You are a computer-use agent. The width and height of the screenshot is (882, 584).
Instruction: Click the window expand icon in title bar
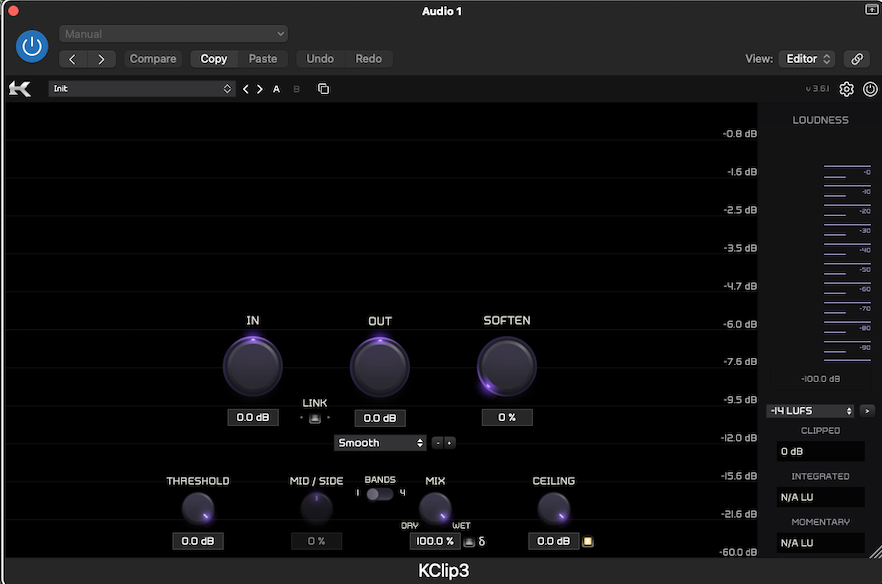point(871,10)
